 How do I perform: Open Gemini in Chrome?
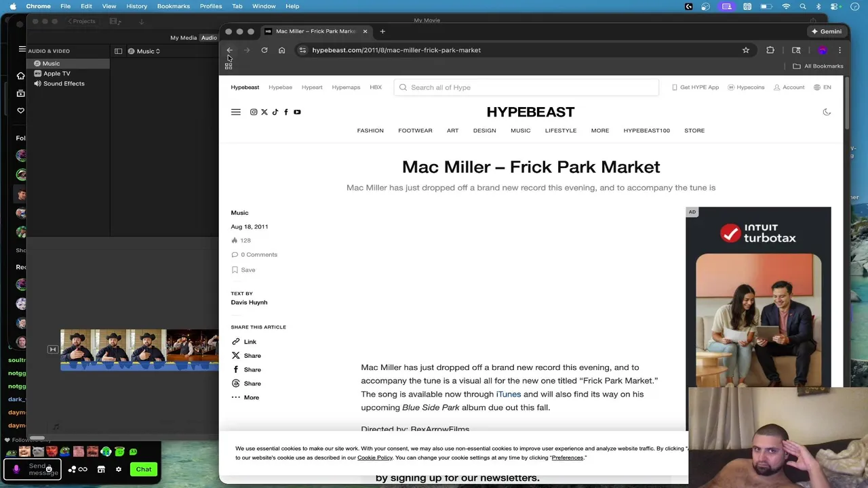click(x=827, y=31)
